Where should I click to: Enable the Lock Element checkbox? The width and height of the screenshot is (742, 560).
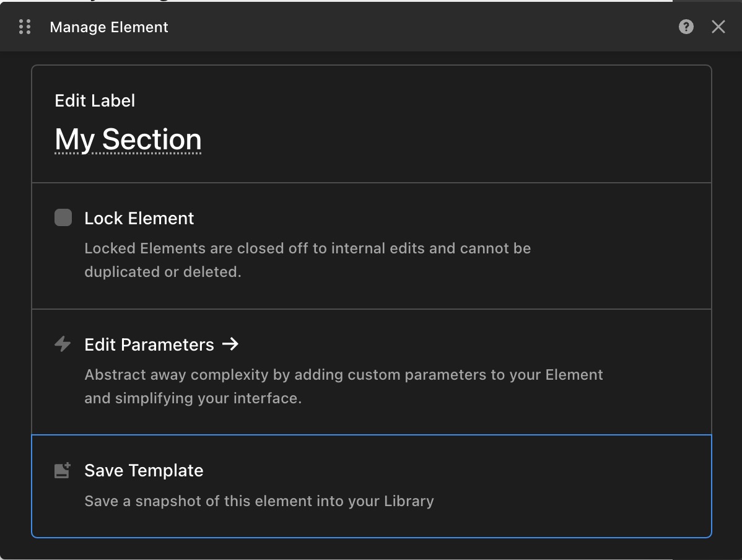tap(63, 218)
